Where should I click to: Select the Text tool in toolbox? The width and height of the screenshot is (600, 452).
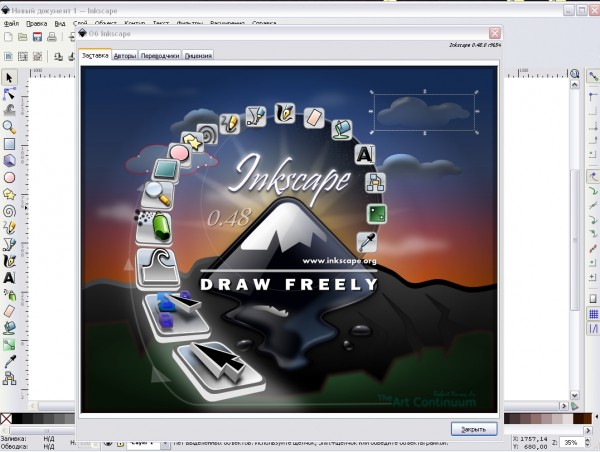9,277
